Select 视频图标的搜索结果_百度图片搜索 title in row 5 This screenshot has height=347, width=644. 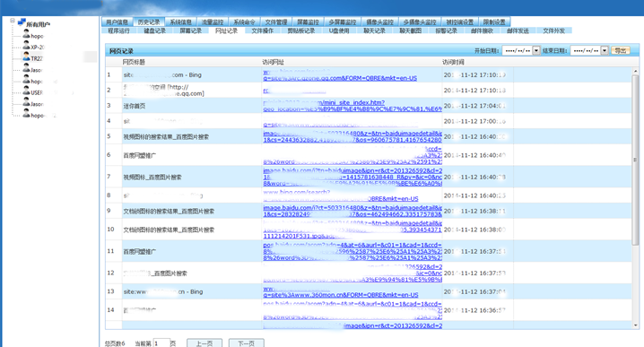pyautogui.click(x=166, y=137)
